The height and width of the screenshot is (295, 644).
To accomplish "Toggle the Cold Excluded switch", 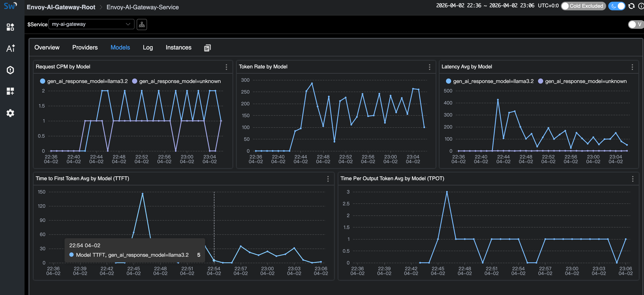I will 583,6.
